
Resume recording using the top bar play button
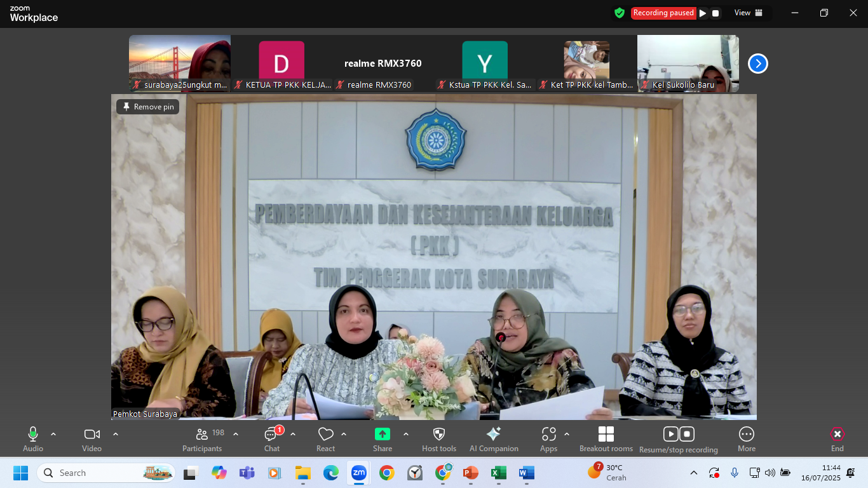[x=703, y=13]
